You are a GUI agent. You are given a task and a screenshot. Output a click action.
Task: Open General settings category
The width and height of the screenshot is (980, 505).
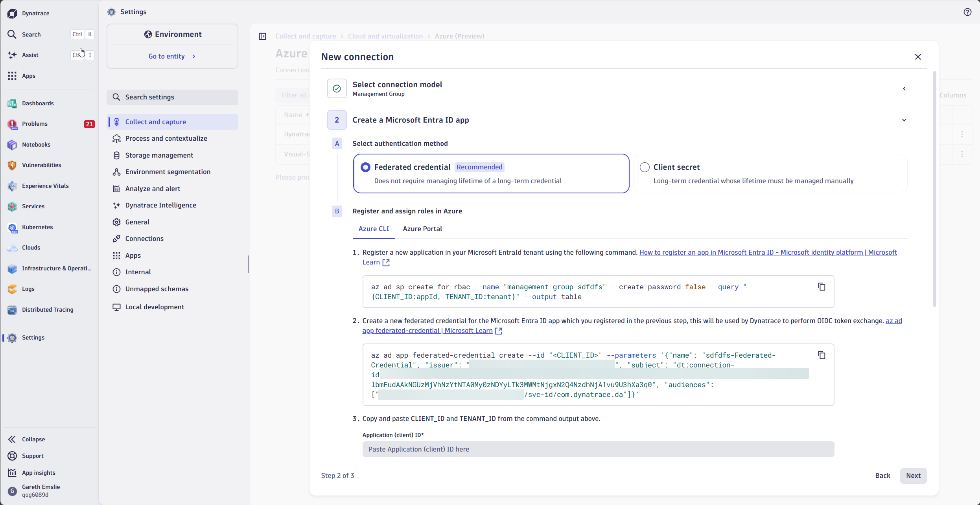tap(173, 222)
